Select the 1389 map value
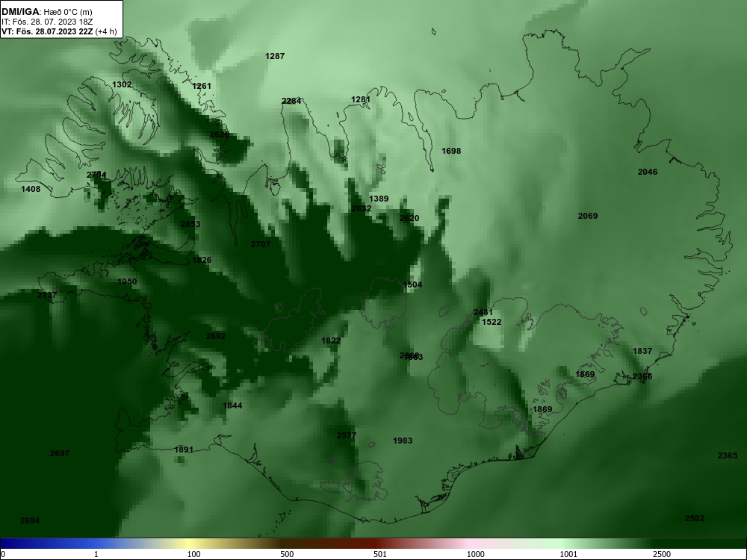The height and width of the screenshot is (560, 747). coord(379,199)
